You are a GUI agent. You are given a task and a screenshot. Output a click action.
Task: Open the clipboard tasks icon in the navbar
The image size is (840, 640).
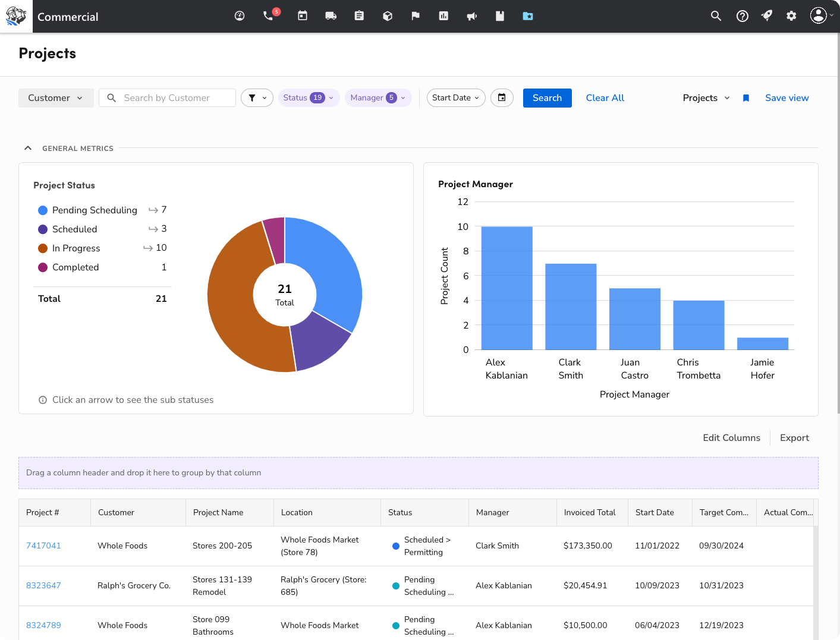pos(359,16)
